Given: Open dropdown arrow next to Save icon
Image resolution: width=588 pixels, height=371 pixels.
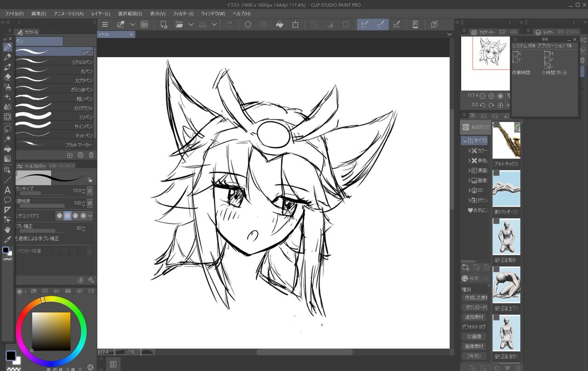Looking at the screenshot, I should click(214, 24).
